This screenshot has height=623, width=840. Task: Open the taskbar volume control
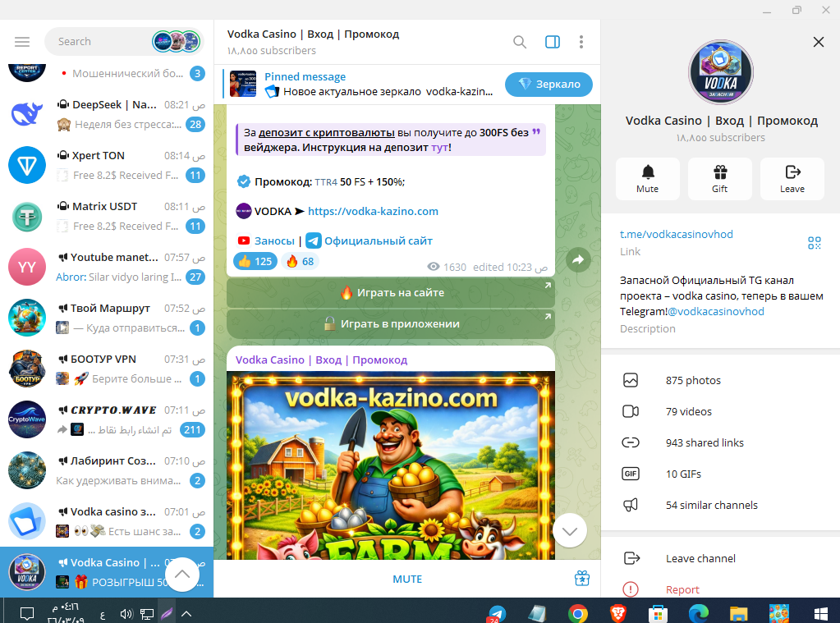(126, 614)
